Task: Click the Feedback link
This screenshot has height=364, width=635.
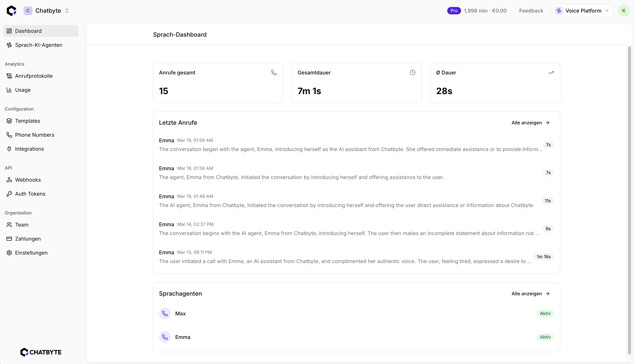Action: [x=531, y=11]
